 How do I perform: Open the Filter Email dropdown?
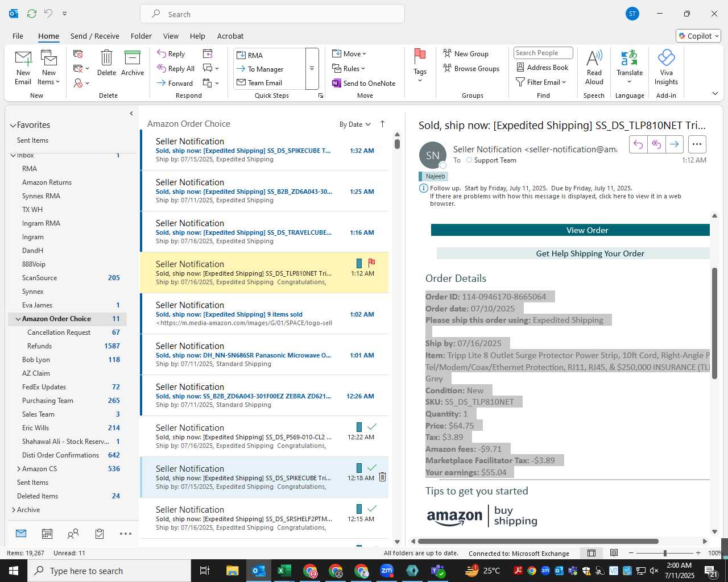point(541,82)
